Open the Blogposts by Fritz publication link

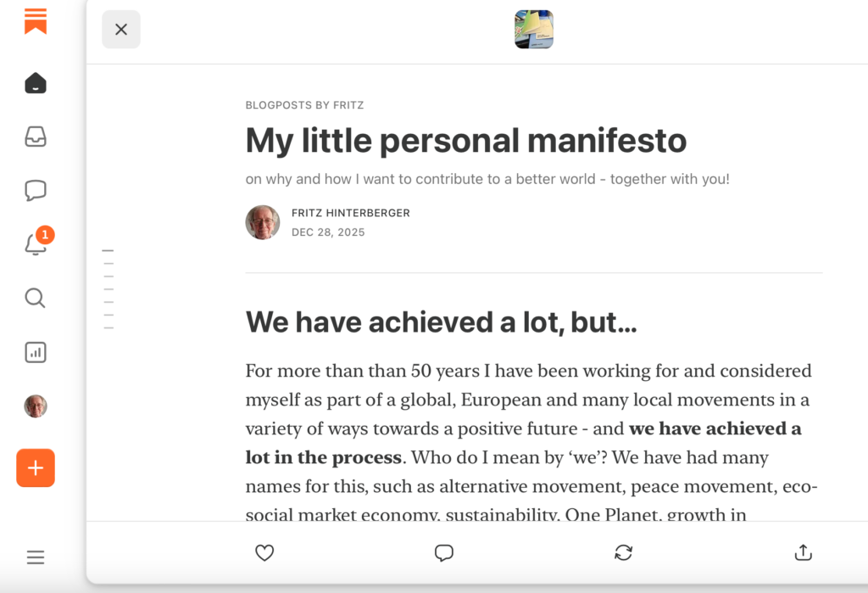pos(304,105)
